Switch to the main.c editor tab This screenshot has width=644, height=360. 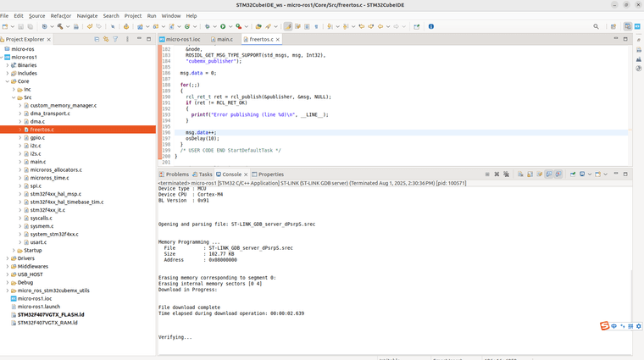222,40
